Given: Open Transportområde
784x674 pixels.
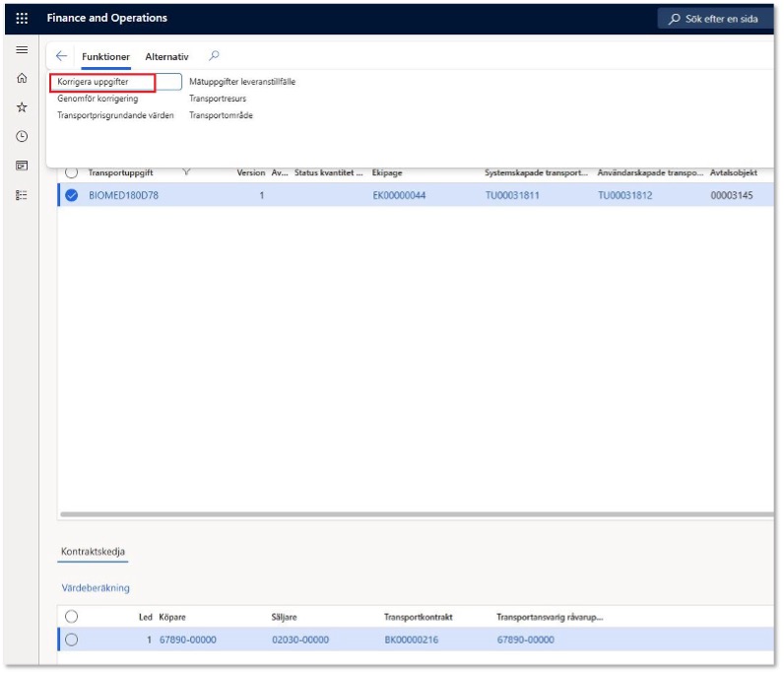Looking at the screenshot, I should [x=221, y=115].
